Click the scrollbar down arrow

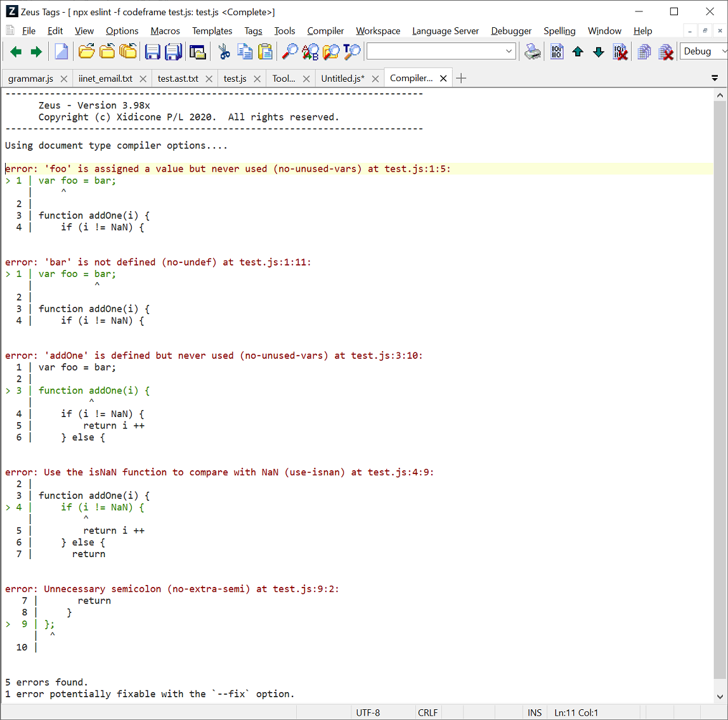pyautogui.click(x=720, y=696)
